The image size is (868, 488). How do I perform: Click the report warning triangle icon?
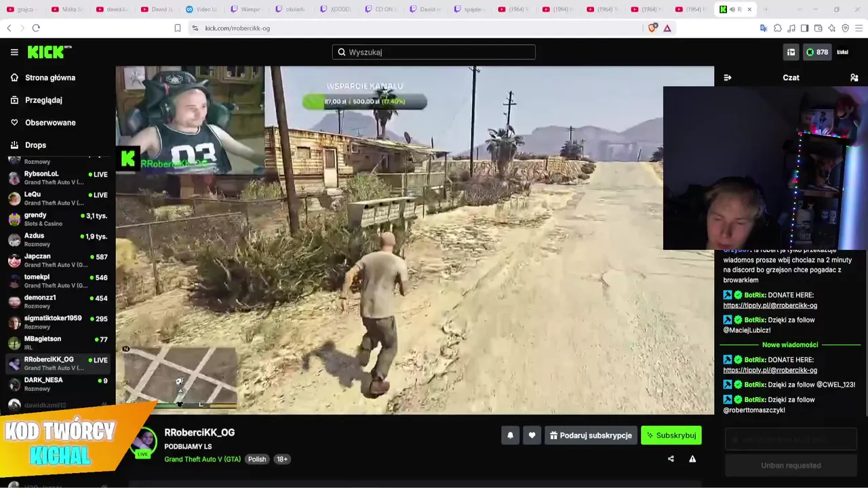click(x=692, y=459)
